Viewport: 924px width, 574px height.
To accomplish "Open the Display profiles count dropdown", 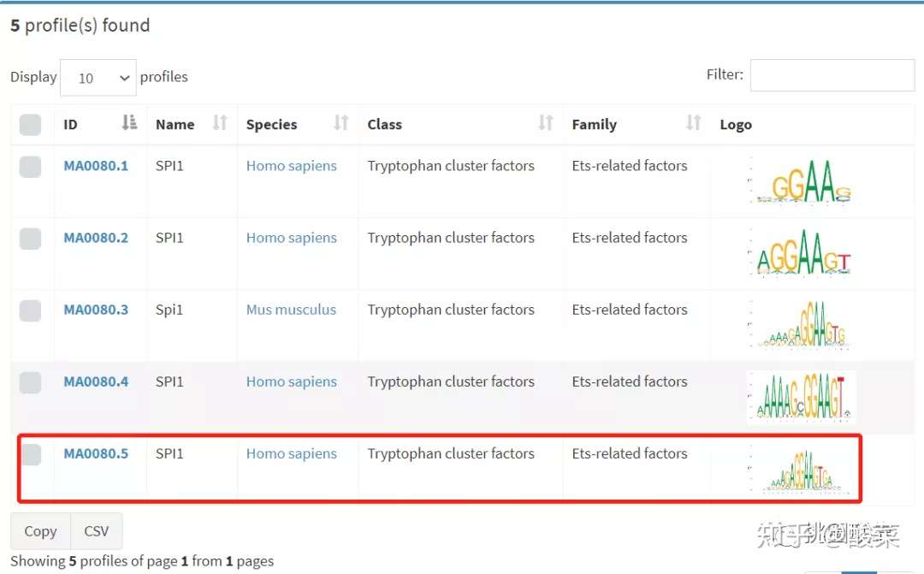I will click(98, 77).
